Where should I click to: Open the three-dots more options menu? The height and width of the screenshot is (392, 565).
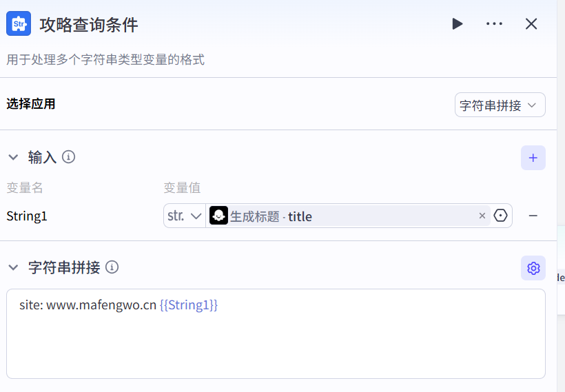[x=494, y=24]
